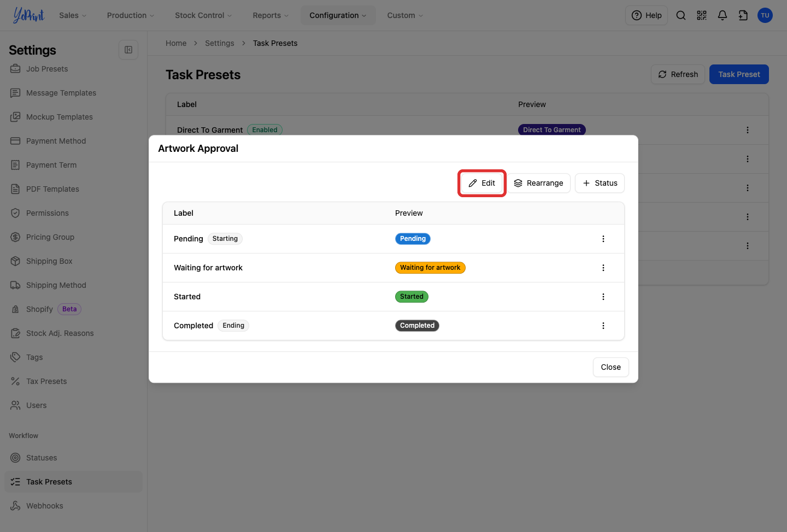Click the Tags sidebar icon

point(15,357)
